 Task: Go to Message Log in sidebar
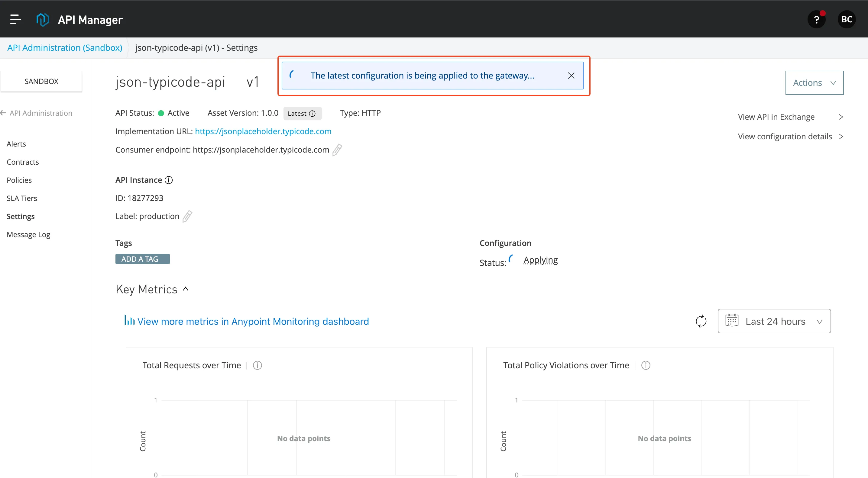[28, 235]
